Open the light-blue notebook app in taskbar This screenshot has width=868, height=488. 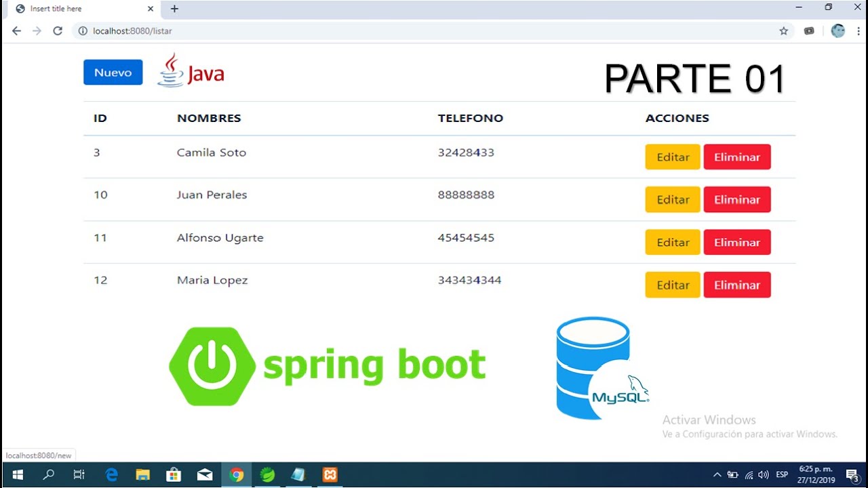click(x=298, y=474)
